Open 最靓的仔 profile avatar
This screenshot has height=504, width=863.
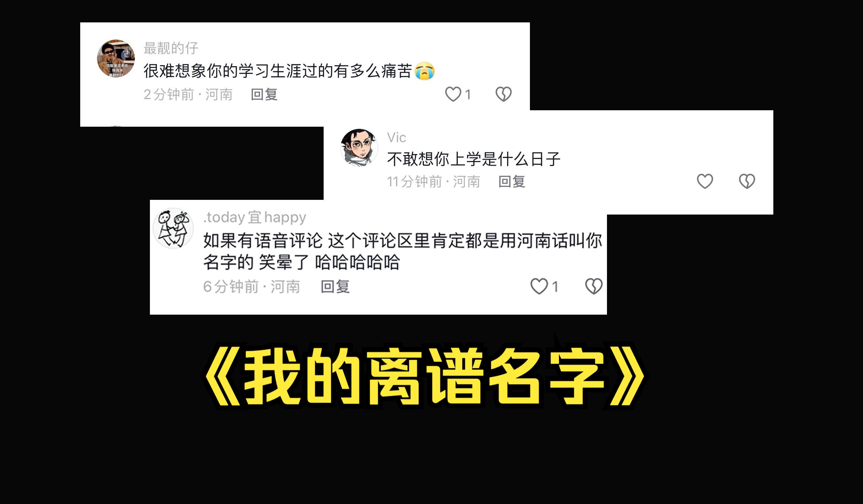pos(116,58)
